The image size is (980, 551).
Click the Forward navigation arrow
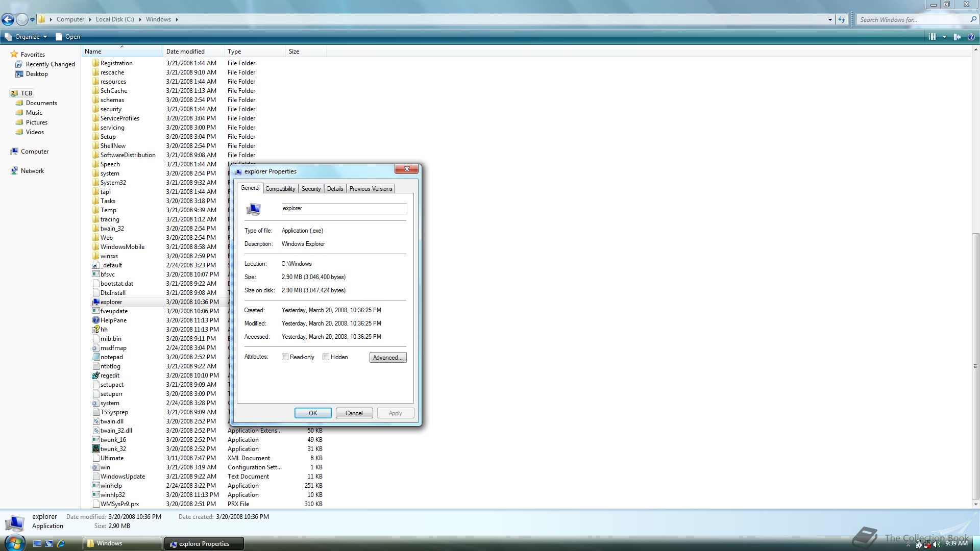point(22,19)
